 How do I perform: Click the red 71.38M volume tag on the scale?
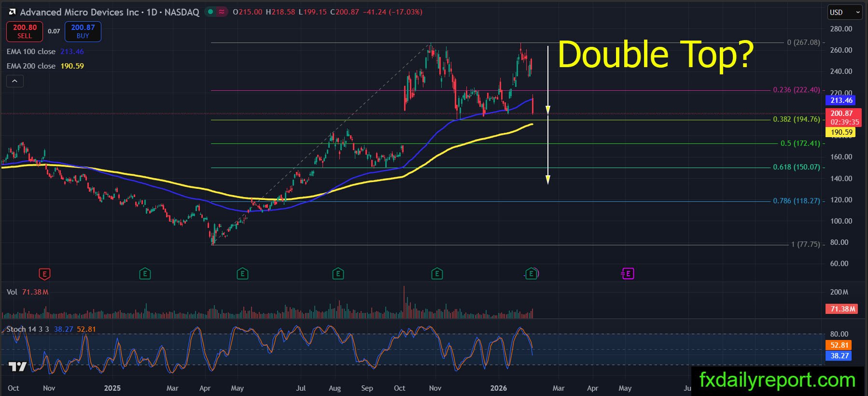coord(842,309)
